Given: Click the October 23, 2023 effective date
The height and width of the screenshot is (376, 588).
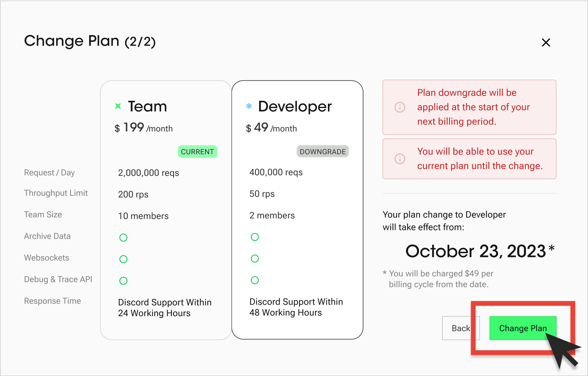Looking at the screenshot, I should 475,251.
